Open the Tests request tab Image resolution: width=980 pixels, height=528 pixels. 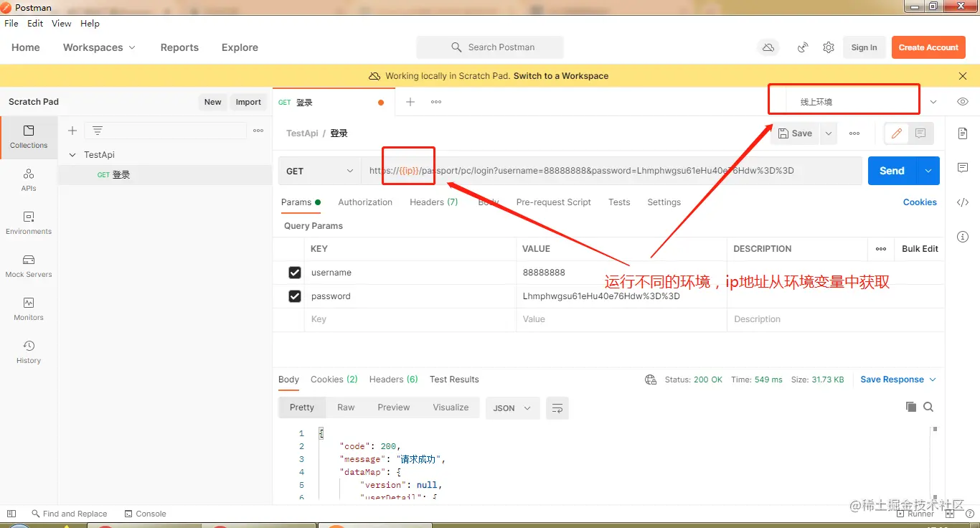(619, 202)
